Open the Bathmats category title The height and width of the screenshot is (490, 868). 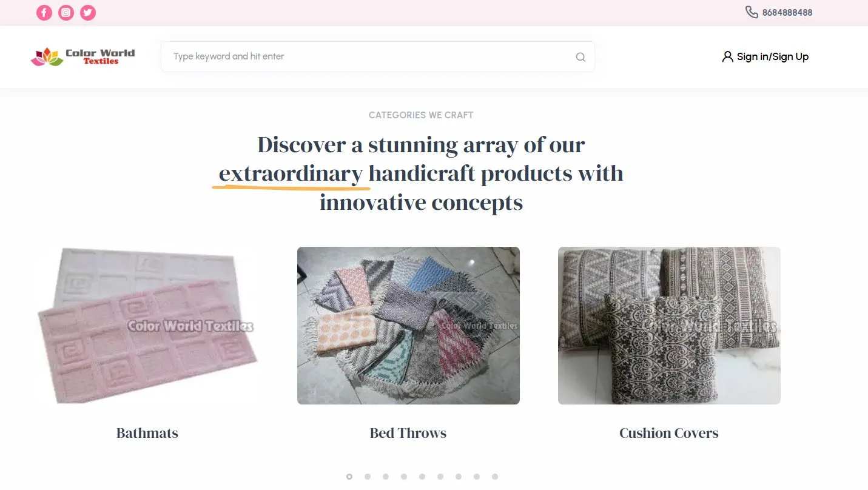147,433
